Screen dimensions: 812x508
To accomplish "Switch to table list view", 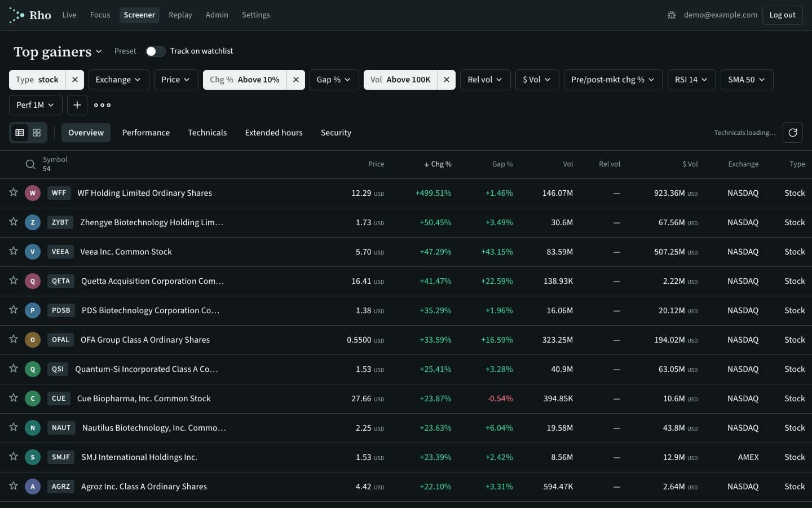I will coord(20,133).
